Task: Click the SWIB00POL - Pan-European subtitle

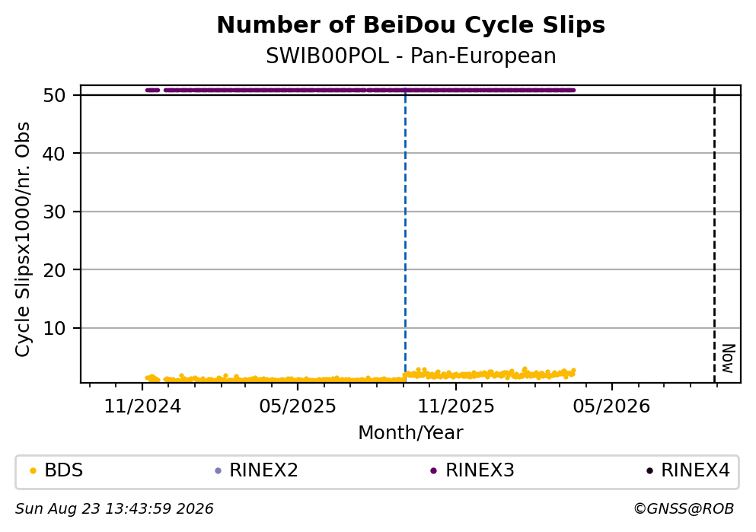Action: [x=411, y=56]
